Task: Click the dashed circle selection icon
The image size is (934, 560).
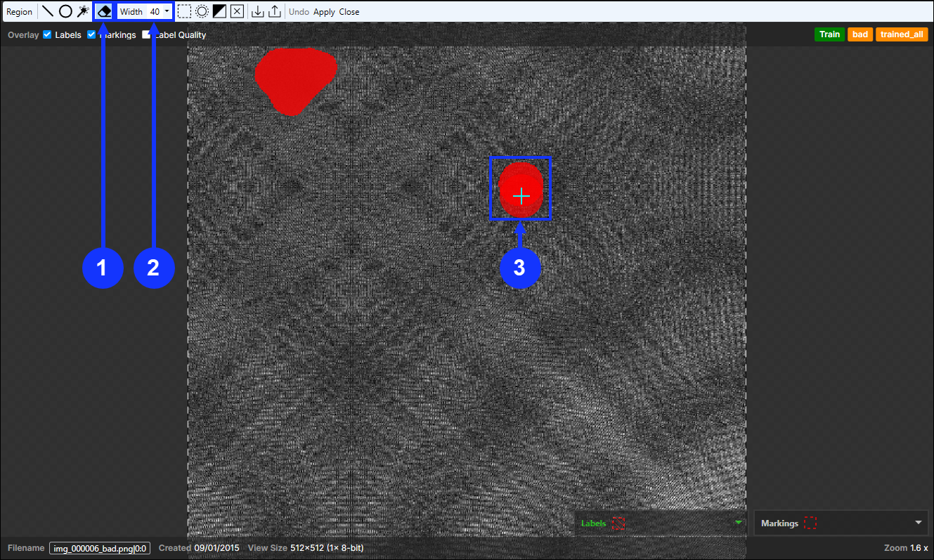Action: pos(202,11)
